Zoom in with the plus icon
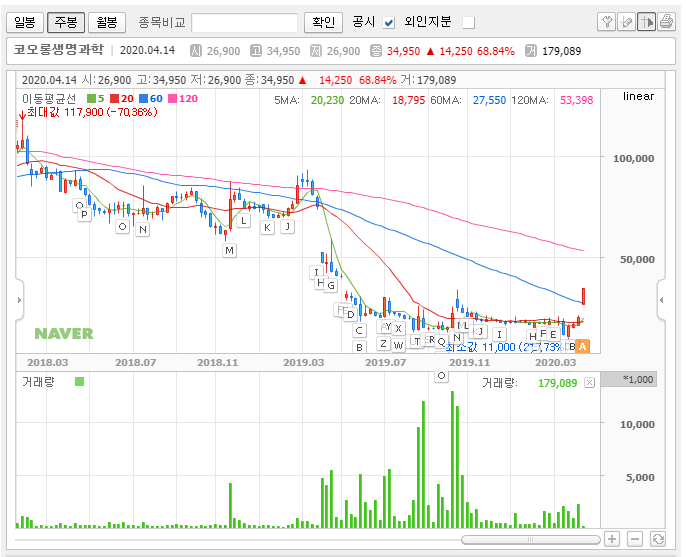This screenshot has height=557, width=686. click(x=612, y=539)
